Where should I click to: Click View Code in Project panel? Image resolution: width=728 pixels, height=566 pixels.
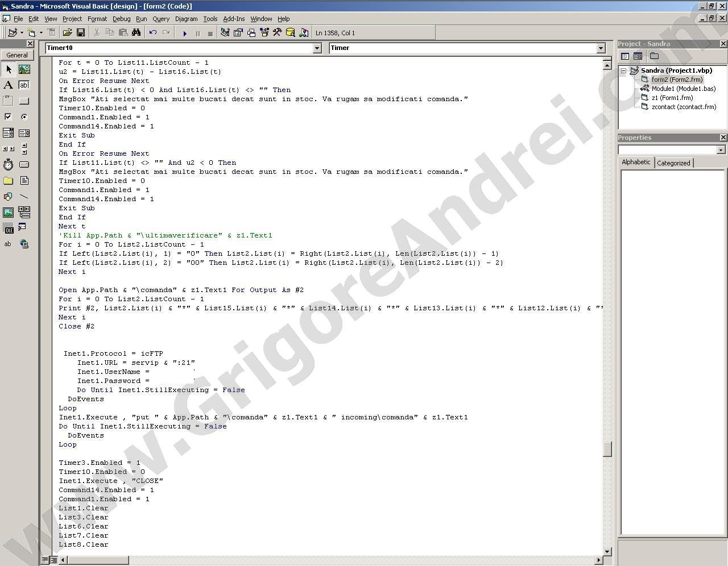[625, 56]
